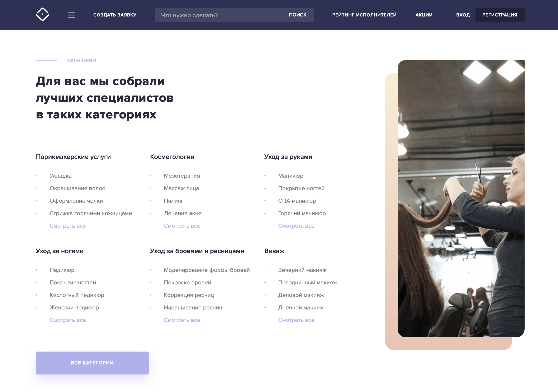
Task: Select the СПА-маникюр service
Action: pos(297,201)
